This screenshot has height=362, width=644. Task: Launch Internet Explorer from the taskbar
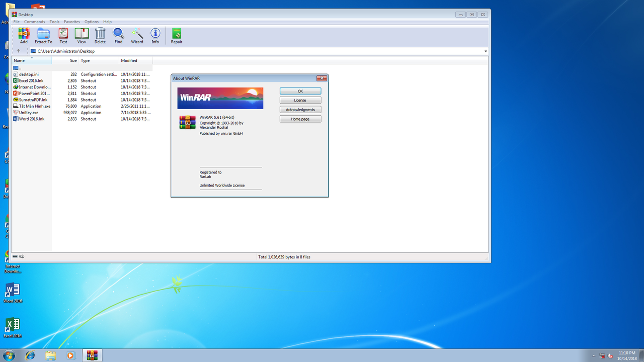(30, 355)
